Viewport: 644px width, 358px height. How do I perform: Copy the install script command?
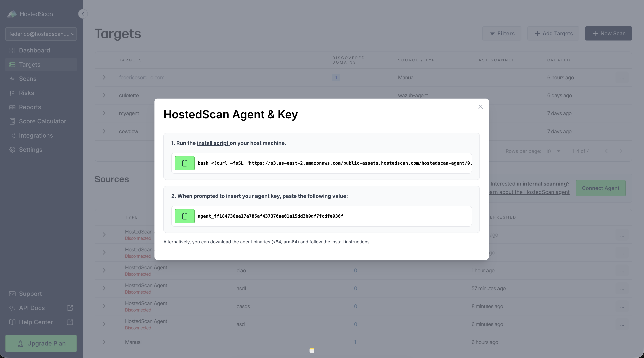click(185, 163)
